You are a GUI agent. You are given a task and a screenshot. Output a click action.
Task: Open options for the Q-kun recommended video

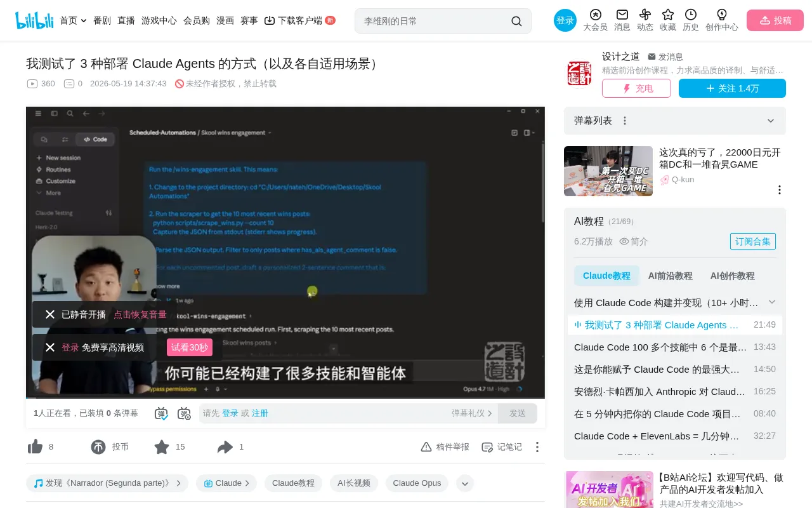pyautogui.click(x=780, y=190)
